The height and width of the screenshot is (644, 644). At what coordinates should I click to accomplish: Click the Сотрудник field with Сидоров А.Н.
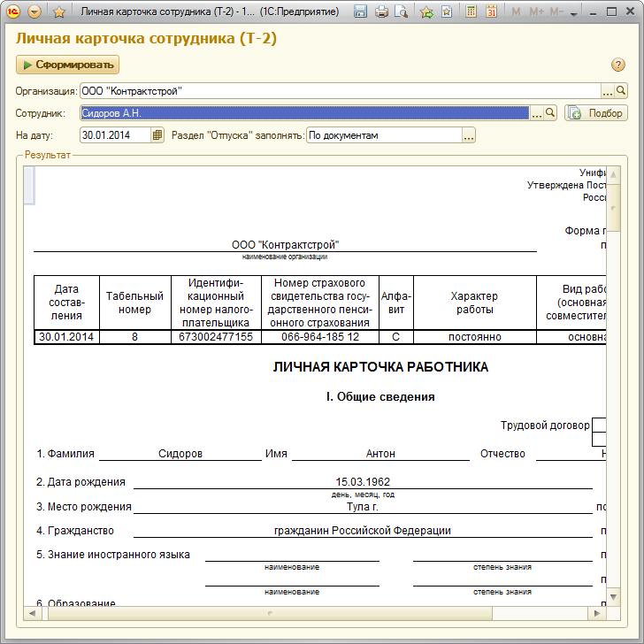pos(304,113)
